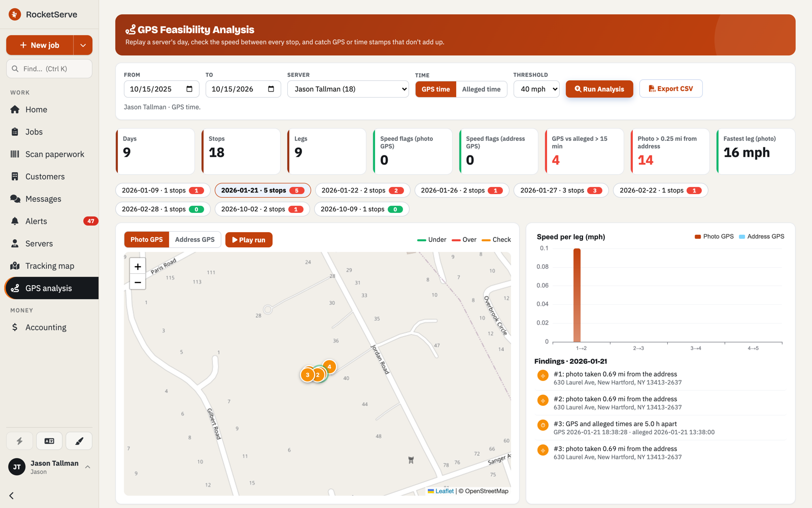Open the Server dropdown Jason Tallman (18)

coord(348,89)
